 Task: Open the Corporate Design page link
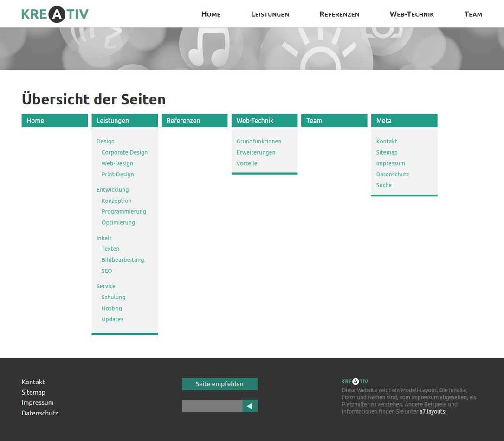pos(124,152)
